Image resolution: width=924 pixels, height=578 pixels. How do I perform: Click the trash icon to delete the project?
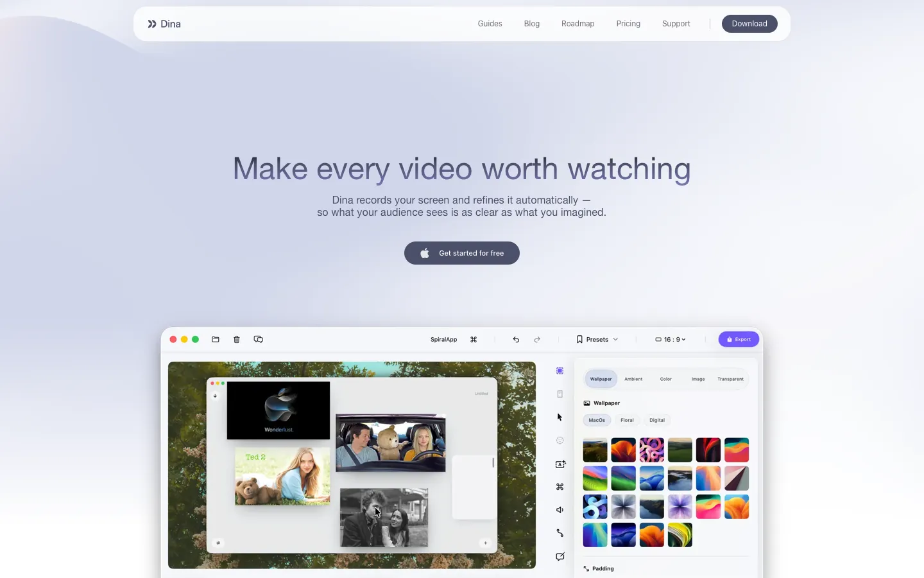(237, 339)
